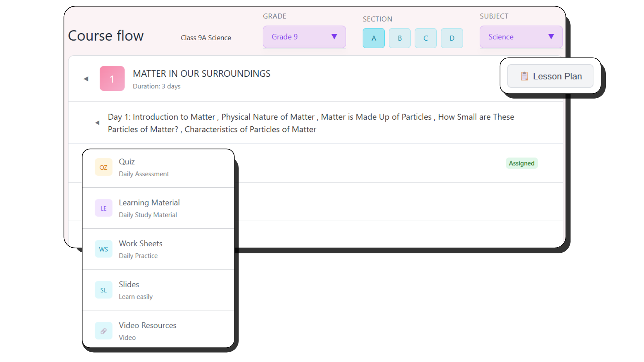Select the LE Learning Material icon
Screen dimensions: 644x362
[x=103, y=208]
